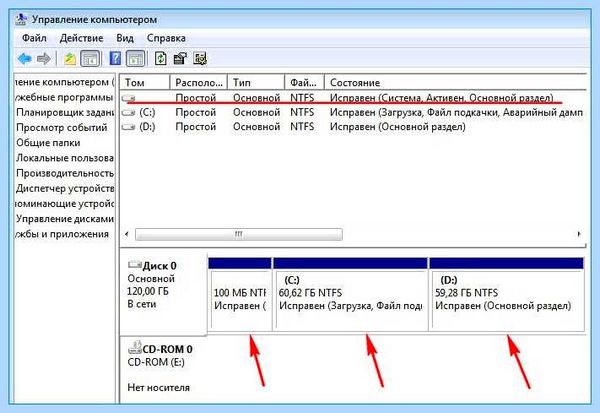Open the Справка menu
The width and height of the screenshot is (600, 413).
click(166, 38)
